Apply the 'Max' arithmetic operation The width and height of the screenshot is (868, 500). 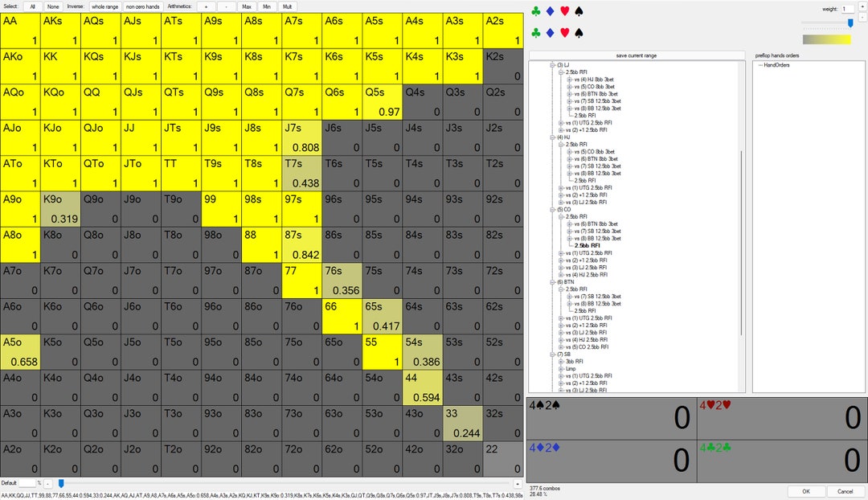[x=247, y=6]
